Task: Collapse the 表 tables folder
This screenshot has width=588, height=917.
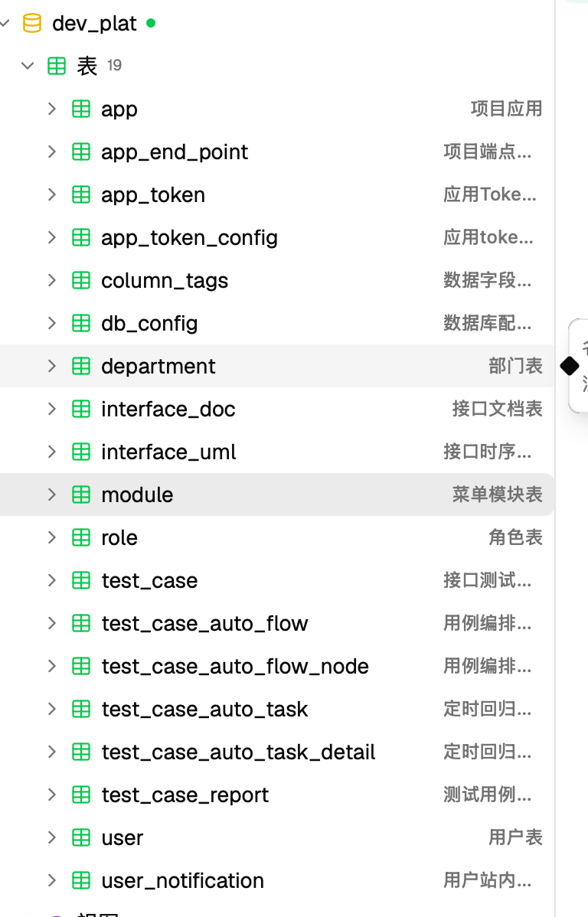Action: [28, 66]
